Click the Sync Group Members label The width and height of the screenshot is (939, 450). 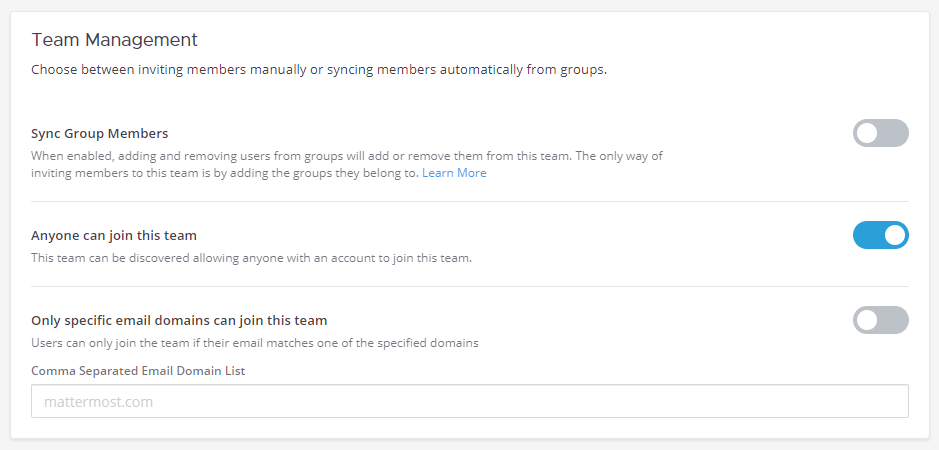(99, 133)
